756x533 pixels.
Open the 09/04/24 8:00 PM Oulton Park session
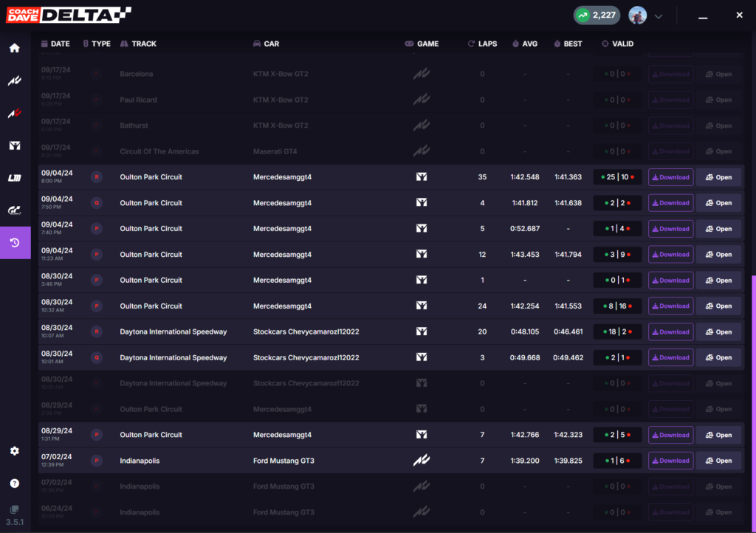[x=719, y=177]
